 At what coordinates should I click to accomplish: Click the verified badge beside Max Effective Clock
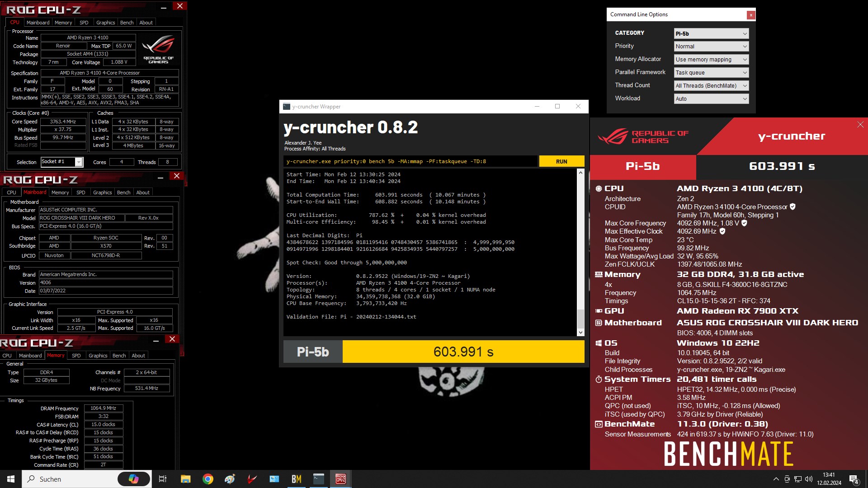(722, 231)
